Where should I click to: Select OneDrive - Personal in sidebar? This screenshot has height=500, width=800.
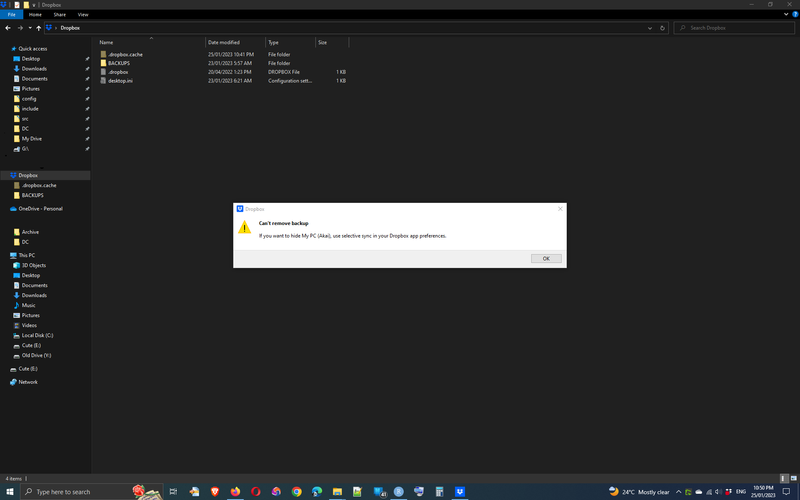(x=40, y=209)
